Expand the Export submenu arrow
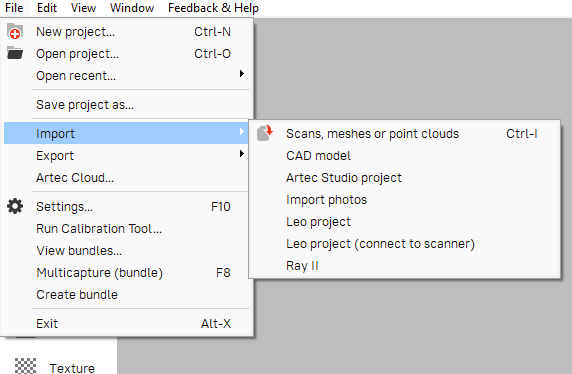Screen dimensions: 572x374 [241, 154]
